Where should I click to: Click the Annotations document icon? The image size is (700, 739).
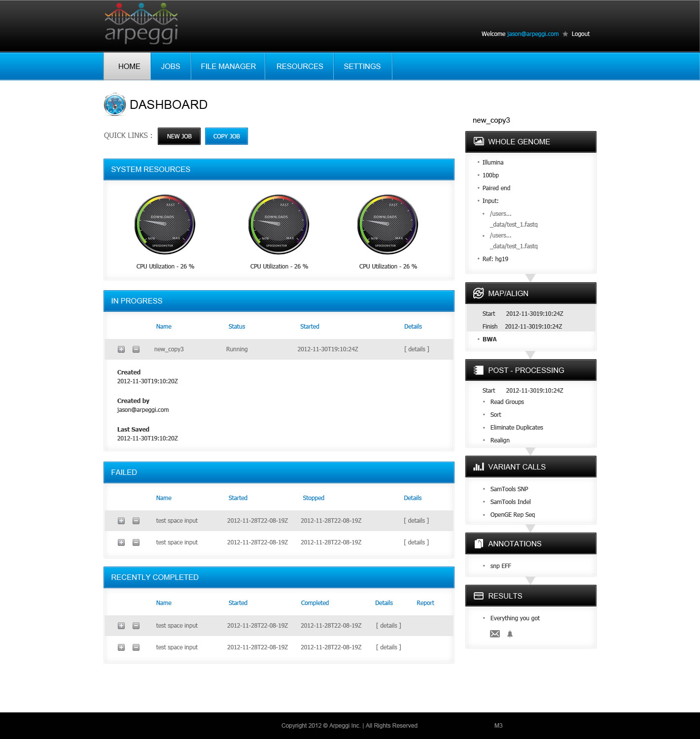pyautogui.click(x=478, y=543)
